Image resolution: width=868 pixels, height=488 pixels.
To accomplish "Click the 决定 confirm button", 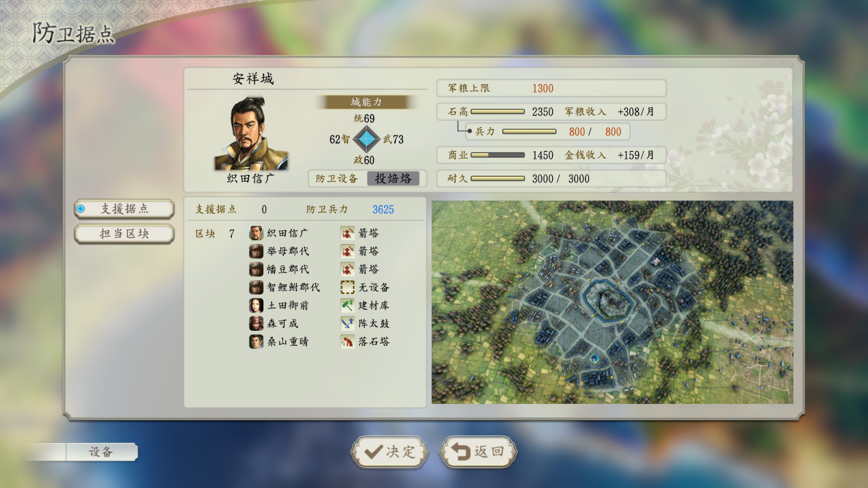I will 389,452.
